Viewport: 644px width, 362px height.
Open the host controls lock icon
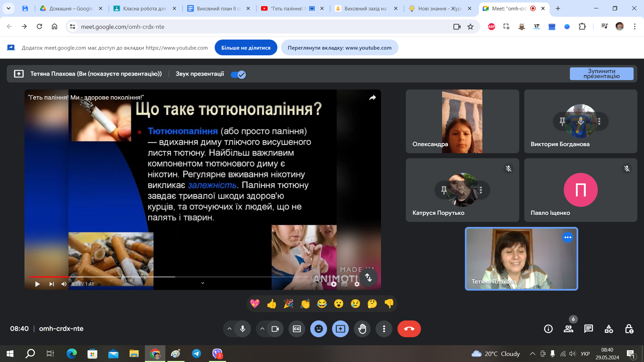pos(629,329)
